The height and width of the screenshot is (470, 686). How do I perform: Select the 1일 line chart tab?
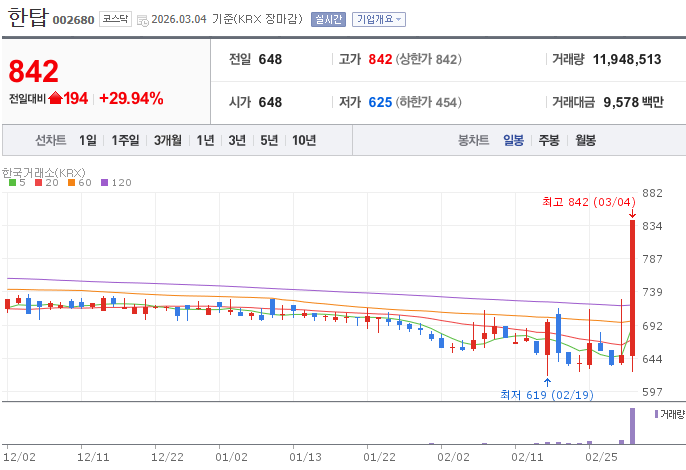point(88,140)
